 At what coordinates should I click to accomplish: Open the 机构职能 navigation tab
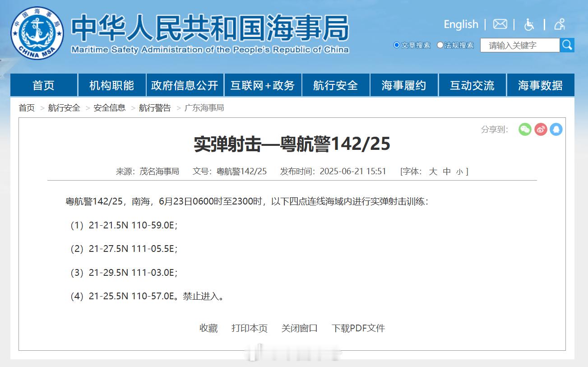(x=112, y=85)
